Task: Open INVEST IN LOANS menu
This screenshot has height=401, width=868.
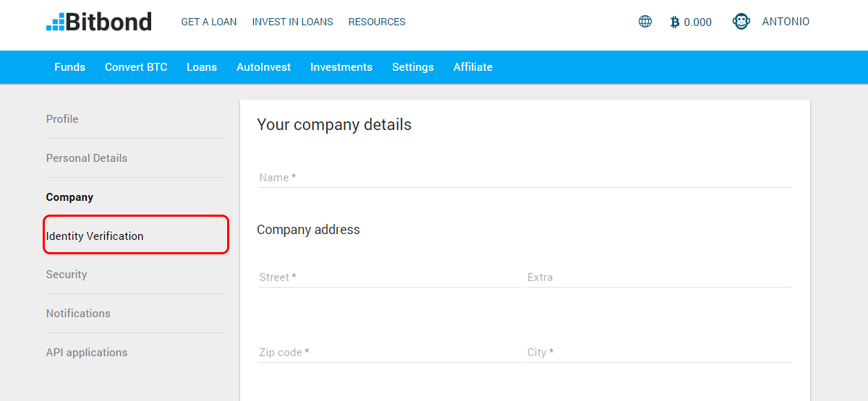Action: [x=292, y=22]
